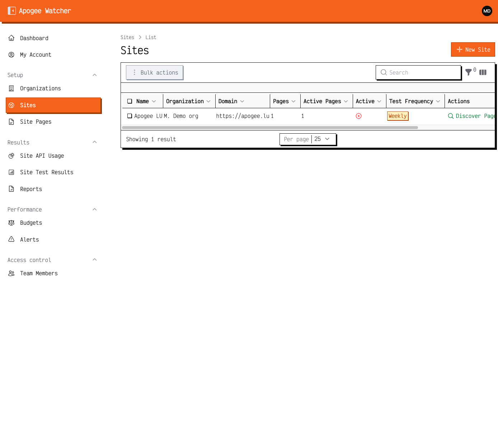
Task: Open Team Members page
Action: (53, 273)
